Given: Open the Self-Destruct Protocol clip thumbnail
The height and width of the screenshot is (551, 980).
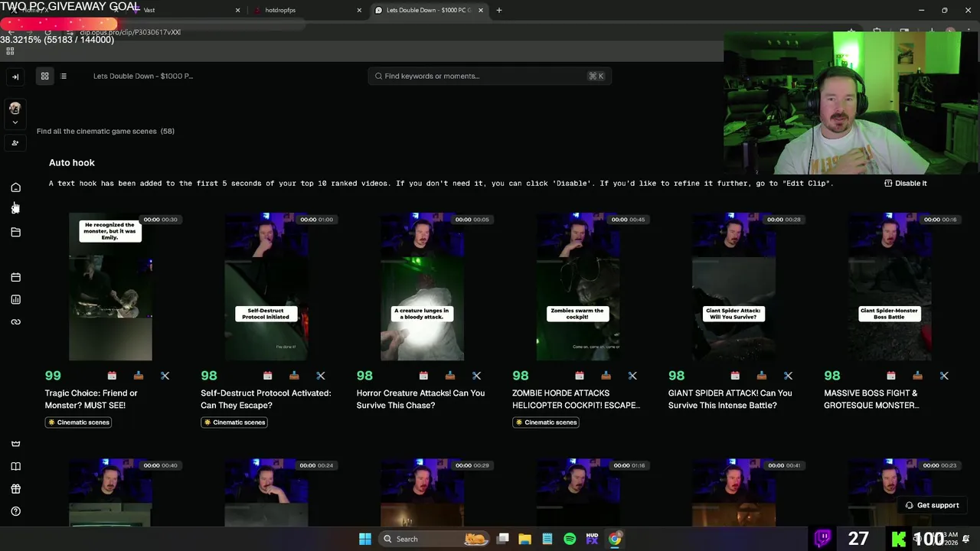Looking at the screenshot, I should [266, 286].
